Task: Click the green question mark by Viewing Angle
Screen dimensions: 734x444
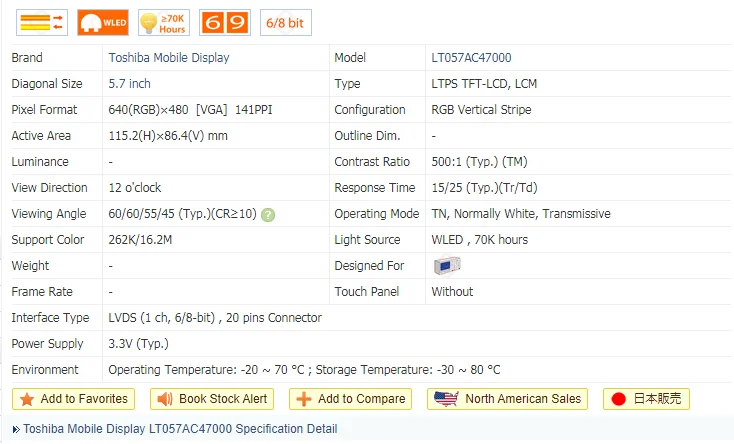Action: coord(268,215)
